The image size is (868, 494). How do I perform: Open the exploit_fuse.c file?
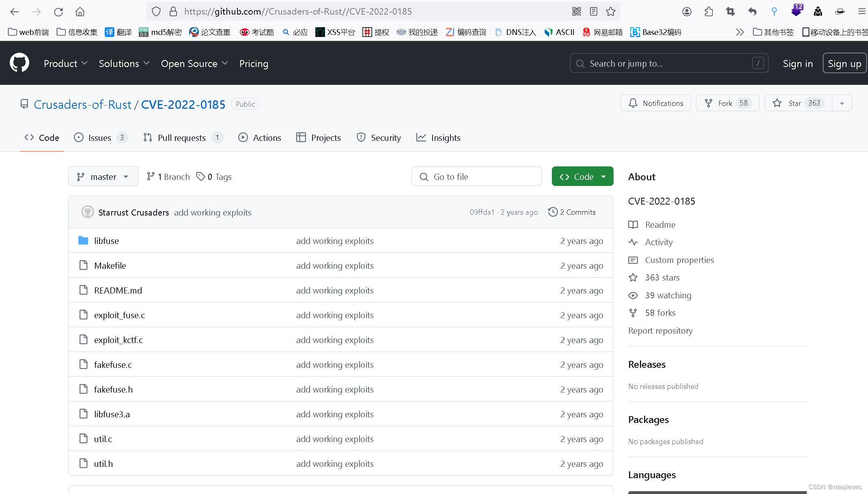(x=119, y=315)
